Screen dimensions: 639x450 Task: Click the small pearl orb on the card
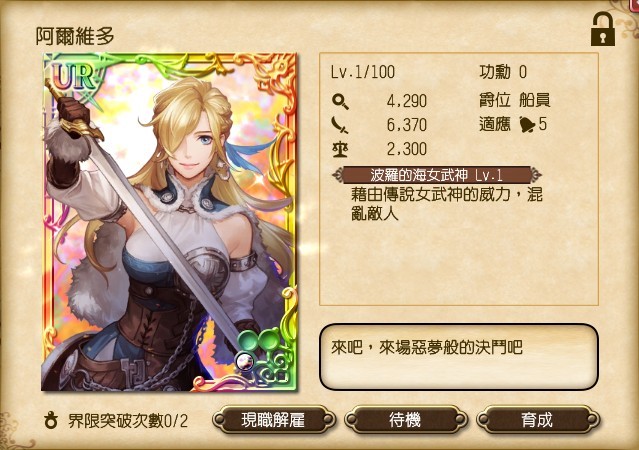pyautogui.click(x=245, y=361)
